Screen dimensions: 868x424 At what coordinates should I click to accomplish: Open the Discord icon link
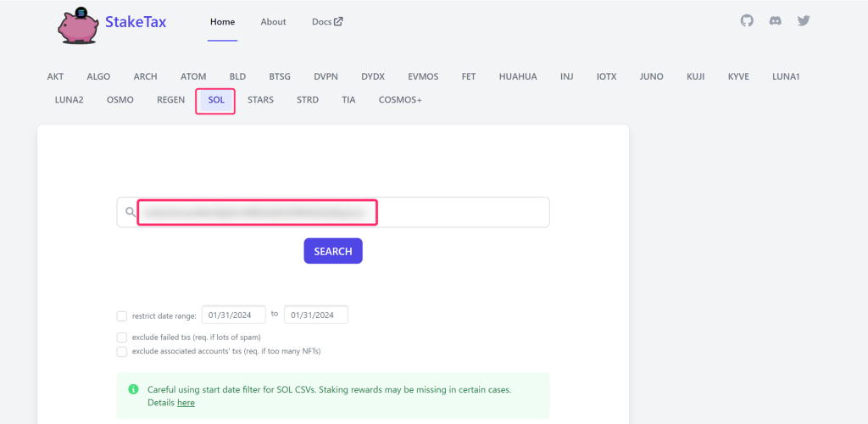tap(775, 20)
